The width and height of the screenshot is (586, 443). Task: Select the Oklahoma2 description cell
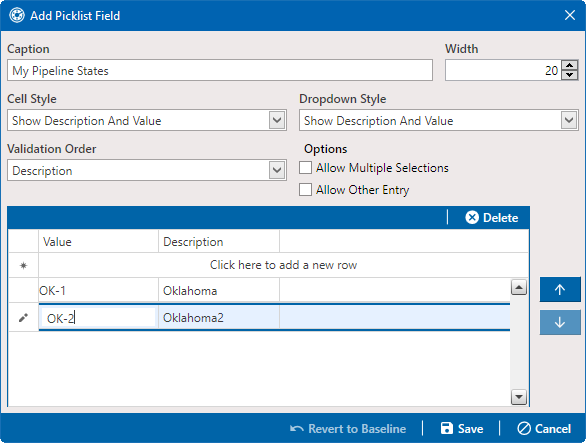(x=219, y=318)
